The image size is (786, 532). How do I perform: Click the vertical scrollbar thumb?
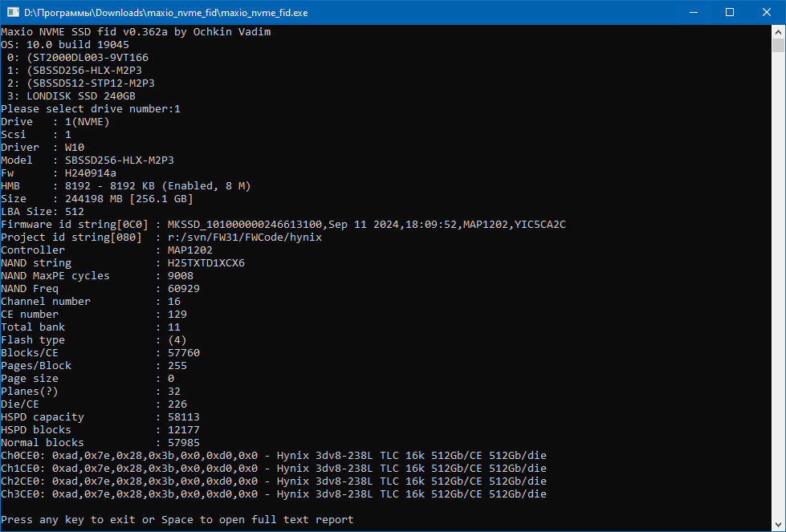pos(778,46)
